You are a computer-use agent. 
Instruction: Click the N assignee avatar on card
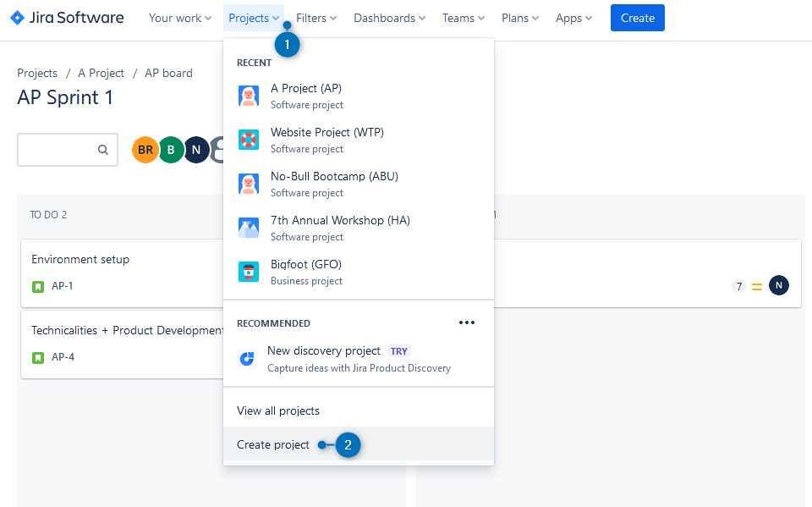pos(779,285)
